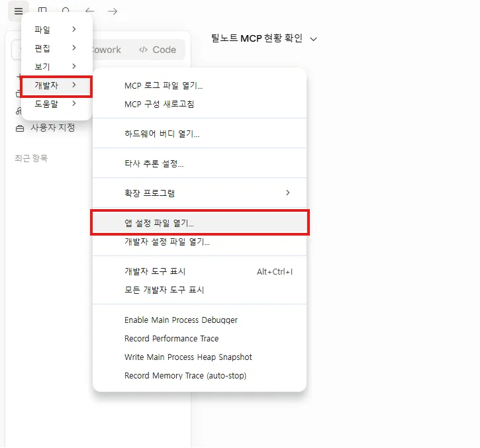Screen dimensions: 480x448
Task: Open the 도움말 menu
Action: pyautogui.click(x=57, y=104)
